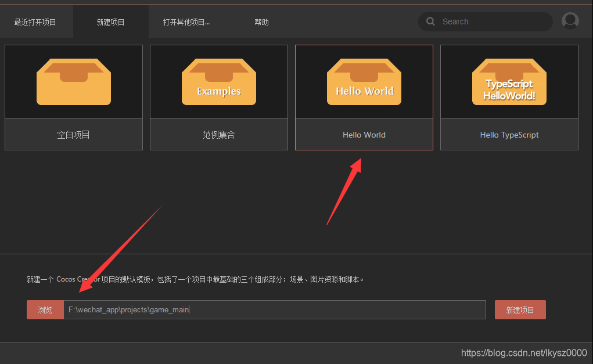Click the 范例集合 label
Image resolution: width=593 pixels, height=364 pixels.
point(218,135)
